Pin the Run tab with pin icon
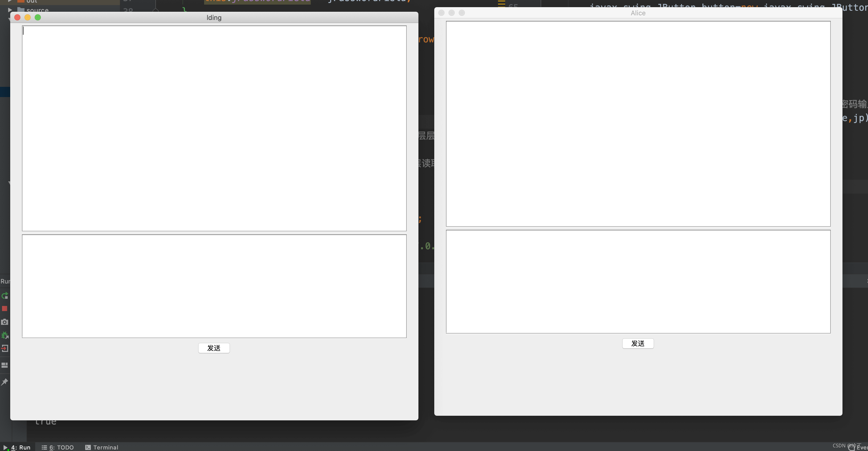The width and height of the screenshot is (868, 451). 5,382
